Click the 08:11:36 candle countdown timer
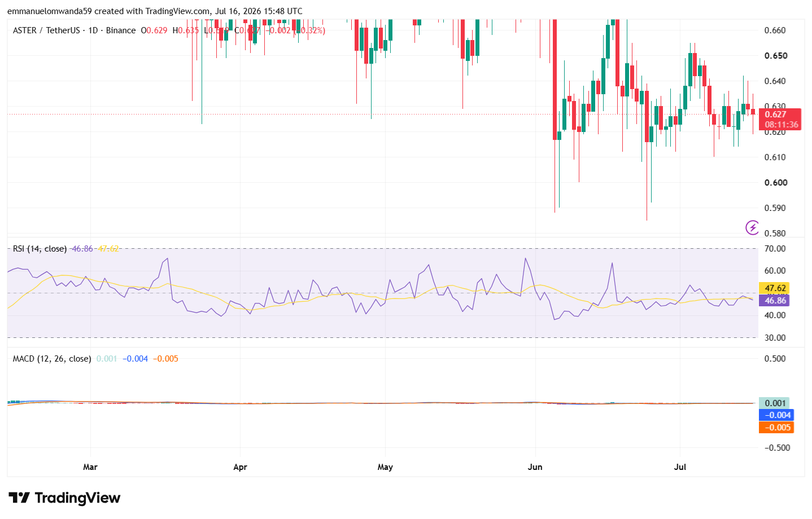This screenshot has height=519, width=812. click(782, 125)
